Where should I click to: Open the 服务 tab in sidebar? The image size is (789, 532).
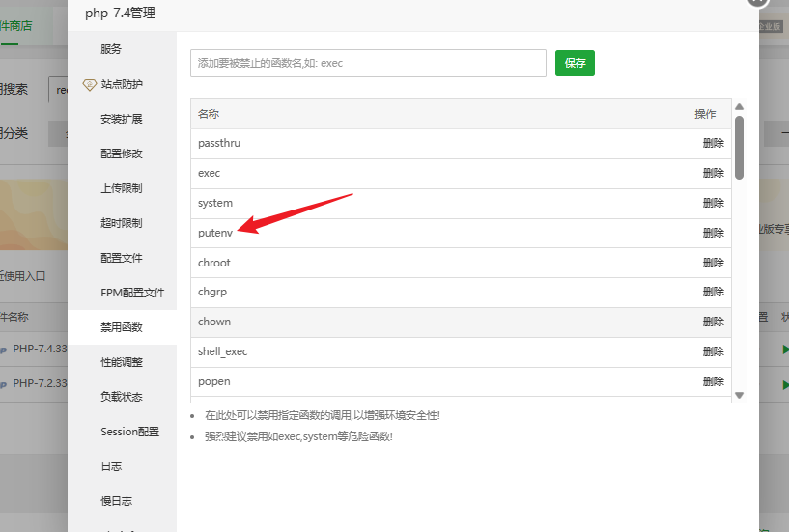111,49
